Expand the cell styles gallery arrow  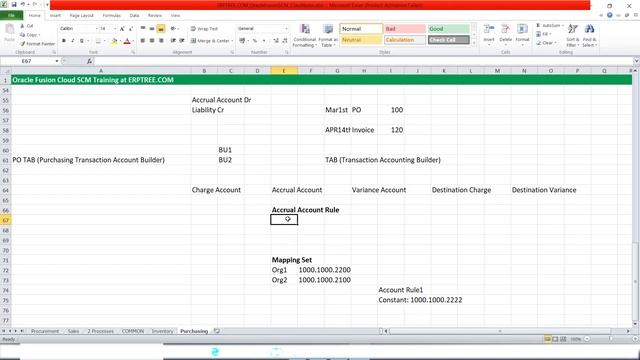point(474,42)
